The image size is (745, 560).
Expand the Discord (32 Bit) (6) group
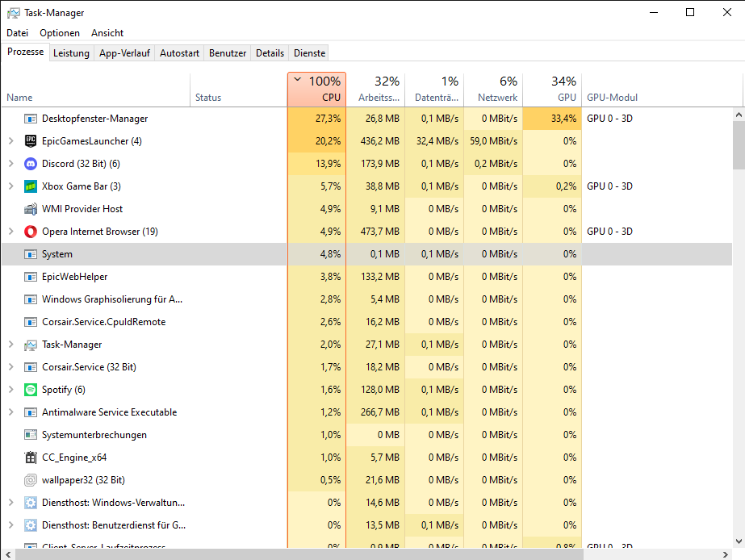point(11,164)
